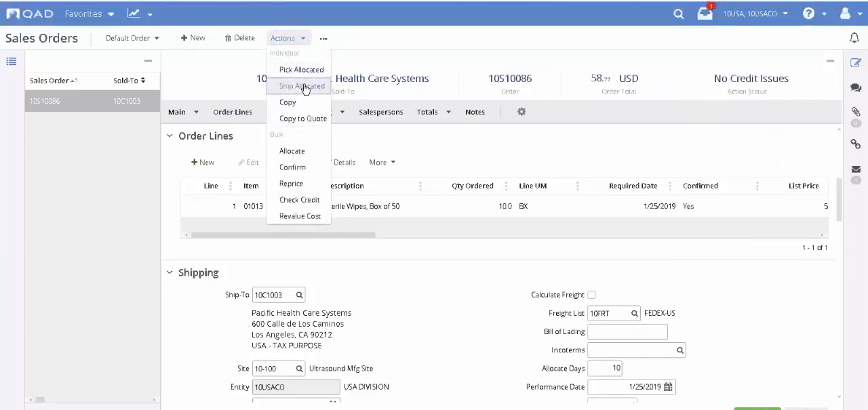Open the Incoterms lookup magnifier
This screenshot has width=868, height=410.
tap(679, 350)
